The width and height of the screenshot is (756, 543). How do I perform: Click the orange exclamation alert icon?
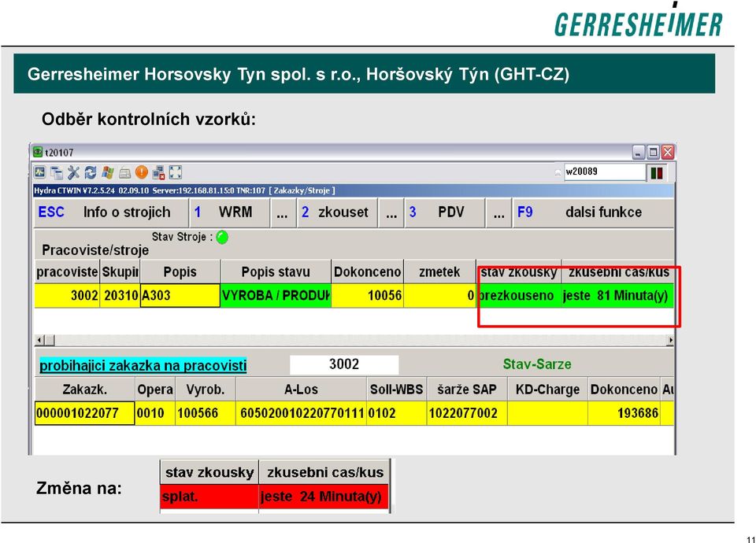[x=141, y=172]
